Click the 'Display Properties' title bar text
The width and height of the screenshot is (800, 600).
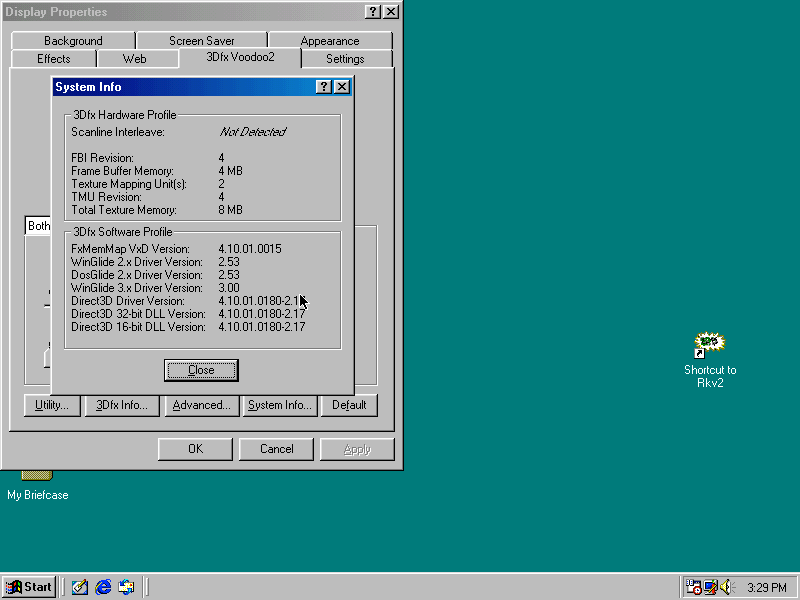point(56,12)
